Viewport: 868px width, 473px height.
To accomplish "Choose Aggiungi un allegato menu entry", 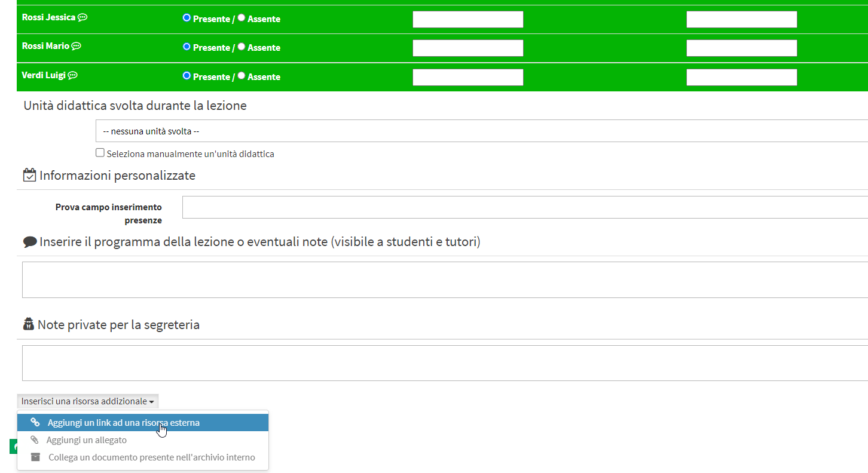I will (x=143, y=440).
